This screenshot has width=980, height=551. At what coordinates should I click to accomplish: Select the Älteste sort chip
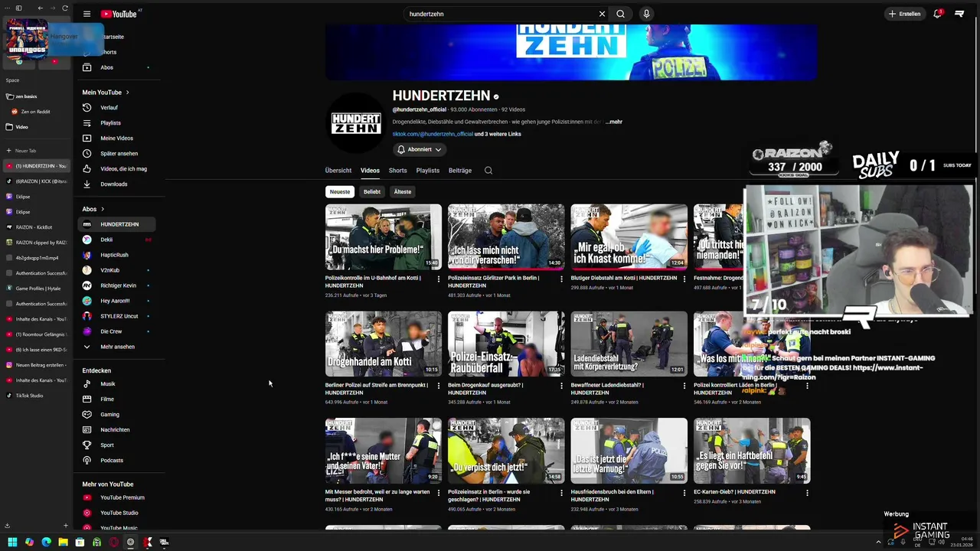coord(403,191)
